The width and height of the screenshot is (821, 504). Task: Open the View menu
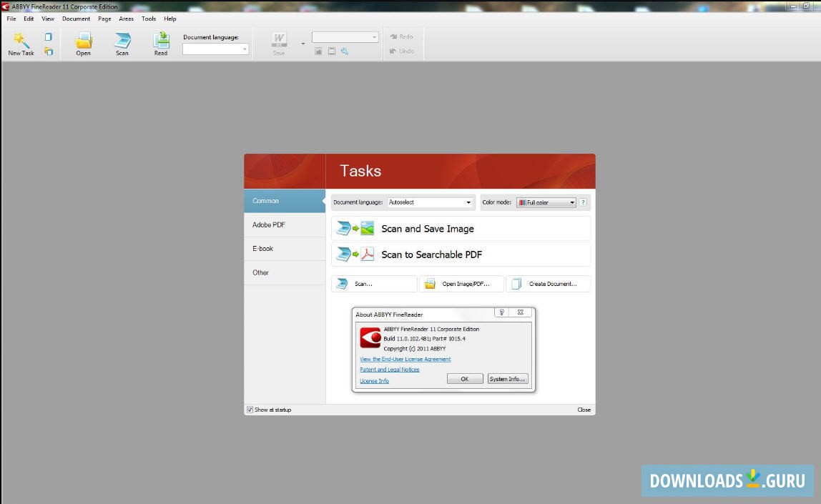click(48, 19)
